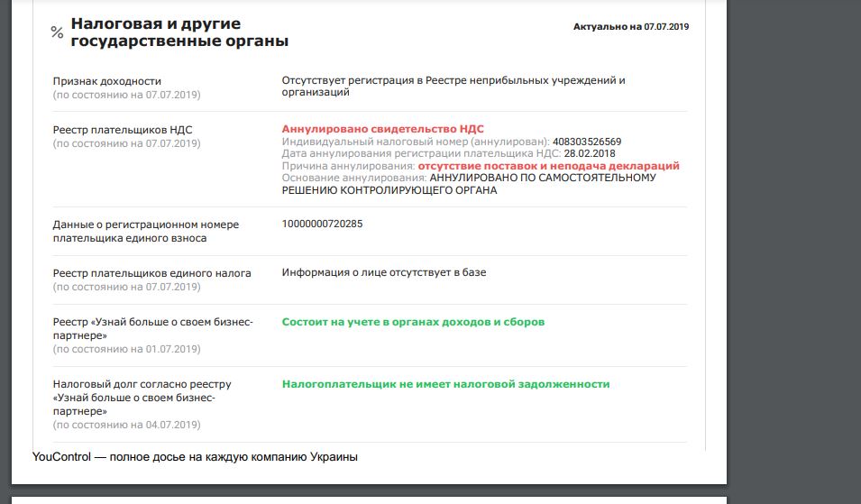Click the annulment date 28.02.2018
This screenshot has height=504, width=861.
click(x=590, y=154)
